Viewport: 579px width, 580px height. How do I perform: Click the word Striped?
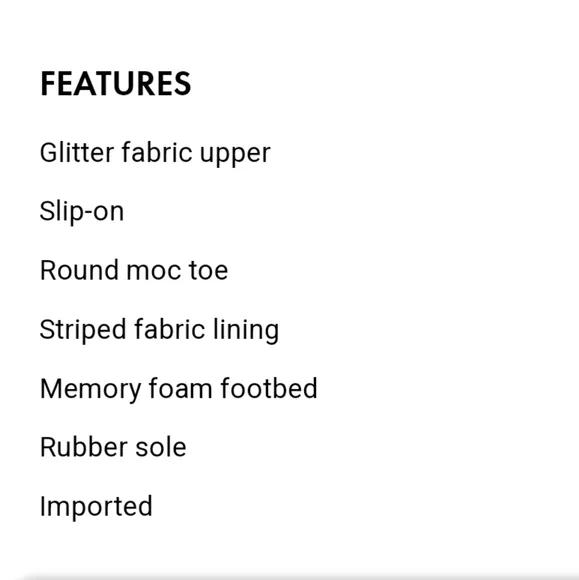pos(83,330)
